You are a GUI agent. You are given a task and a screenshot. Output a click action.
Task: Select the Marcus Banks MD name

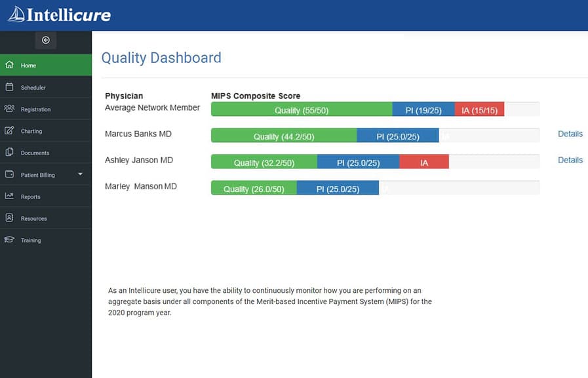pyautogui.click(x=138, y=134)
